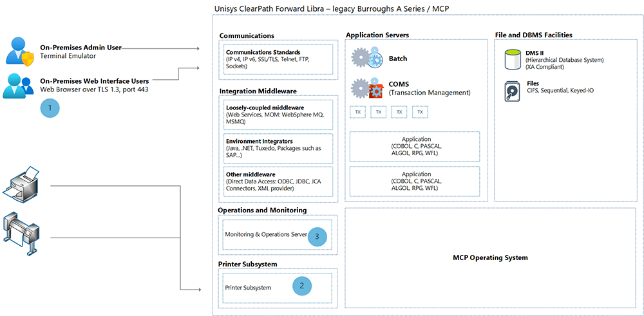
Task: Click numbered circle marker 2 in Printer Subsystem
Action: tap(302, 286)
